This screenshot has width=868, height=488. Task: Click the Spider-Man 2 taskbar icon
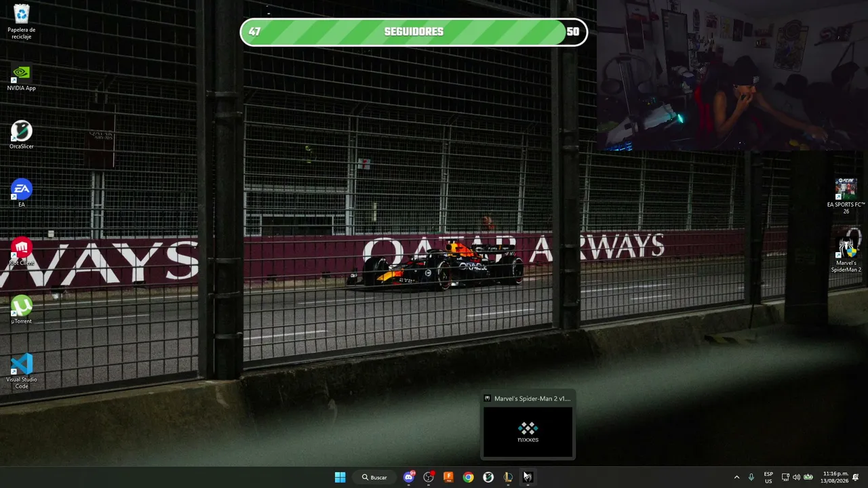tap(528, 477)
